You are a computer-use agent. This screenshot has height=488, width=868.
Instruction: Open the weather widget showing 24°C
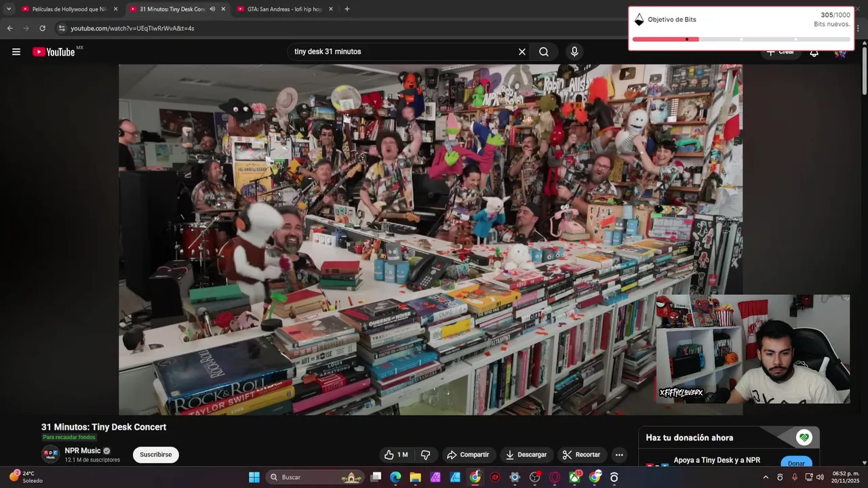coord(26,477)
